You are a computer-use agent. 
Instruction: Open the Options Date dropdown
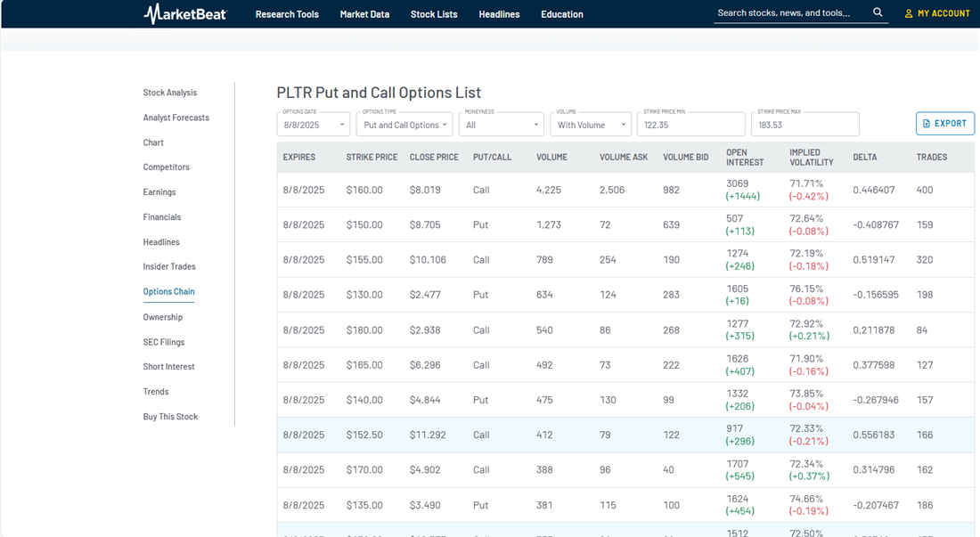point(314,125)
